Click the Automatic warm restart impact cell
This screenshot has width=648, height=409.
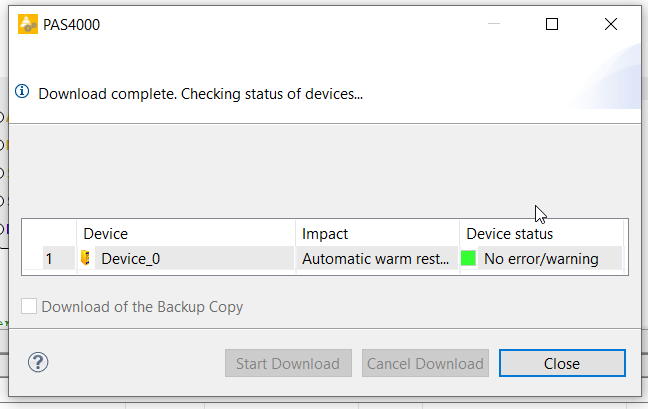tap(377, 259)
